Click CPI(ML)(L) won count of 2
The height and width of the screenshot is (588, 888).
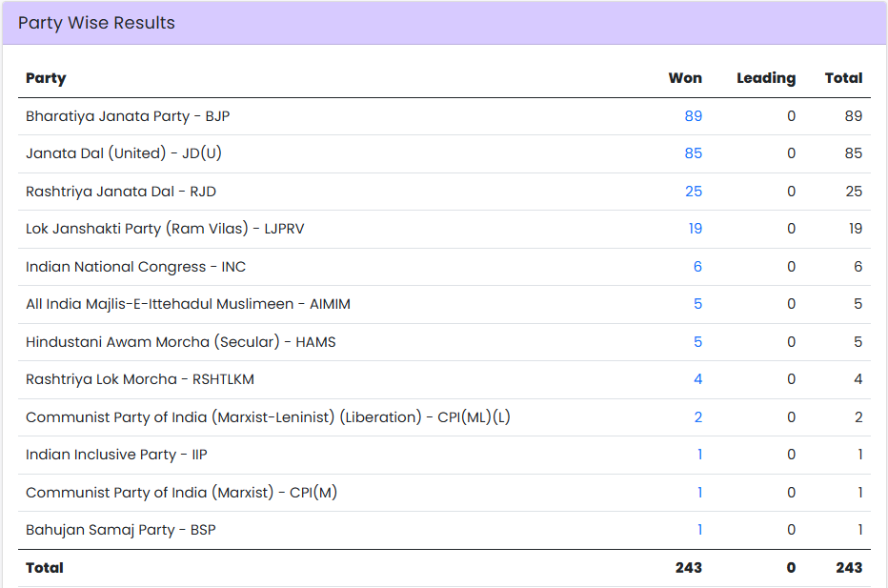tap(697, 417)
